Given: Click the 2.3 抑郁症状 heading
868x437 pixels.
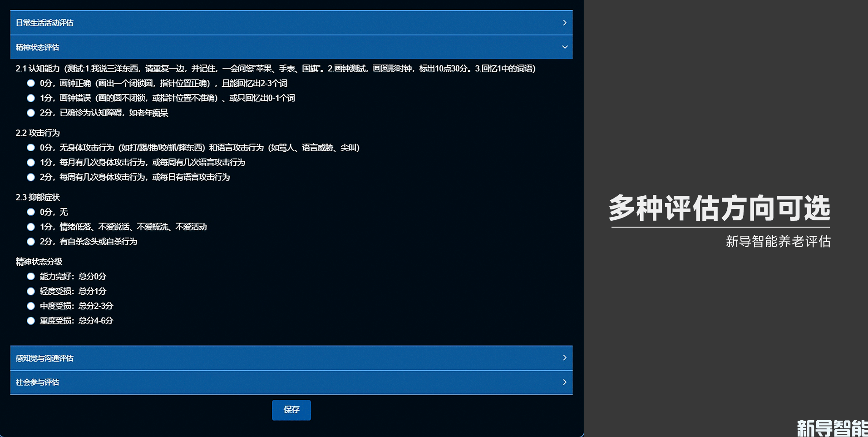Looking at the screenshot, I should pos(38,198).
